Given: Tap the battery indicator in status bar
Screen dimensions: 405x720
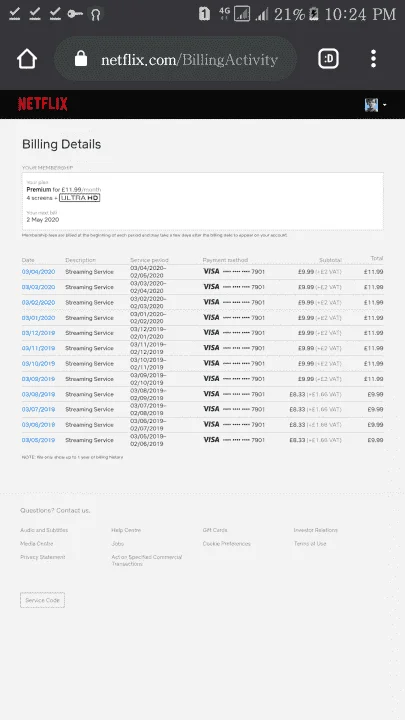Looking at the screenshot, I should pyautogui.click(x=314, y=14).
